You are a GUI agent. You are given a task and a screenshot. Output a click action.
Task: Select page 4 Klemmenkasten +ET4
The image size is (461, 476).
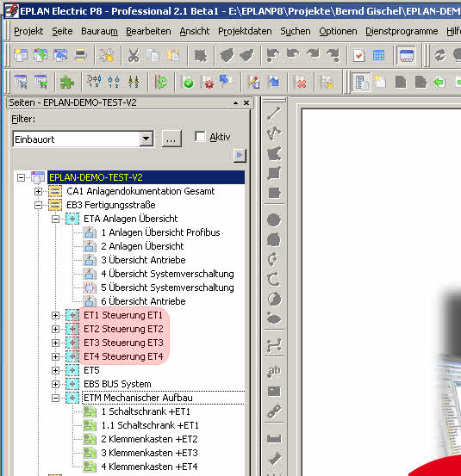[x=150, y=467]
